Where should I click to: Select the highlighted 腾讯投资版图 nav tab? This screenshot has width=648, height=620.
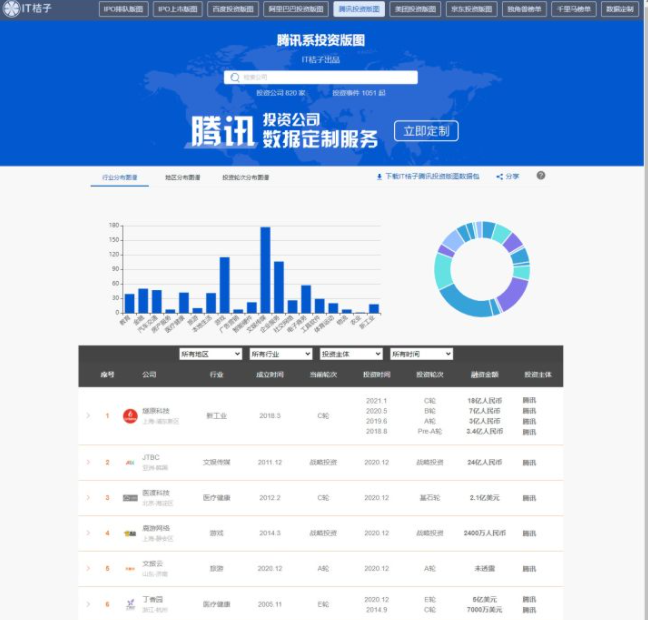click(359, 9)
